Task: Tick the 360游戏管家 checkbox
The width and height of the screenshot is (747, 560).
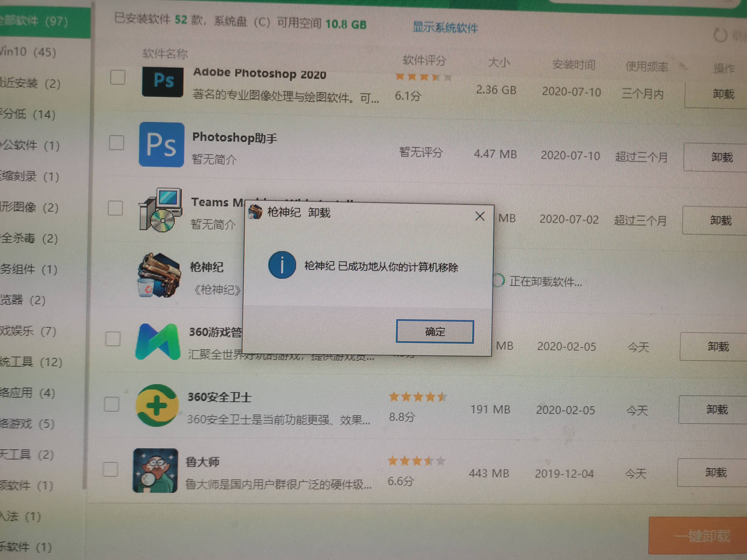Action: (x=113, y=339)
